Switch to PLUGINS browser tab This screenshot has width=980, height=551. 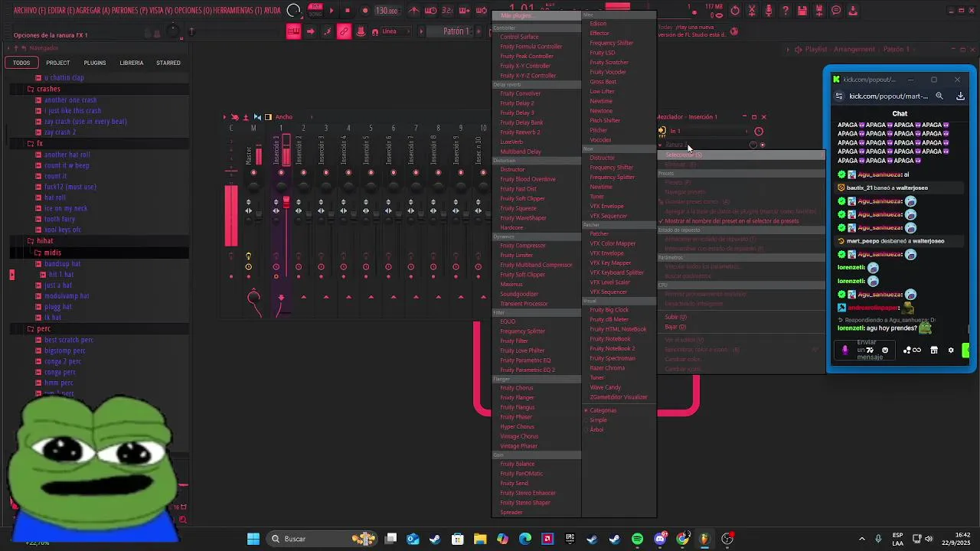pyautogui.click(x=95, y=63)
